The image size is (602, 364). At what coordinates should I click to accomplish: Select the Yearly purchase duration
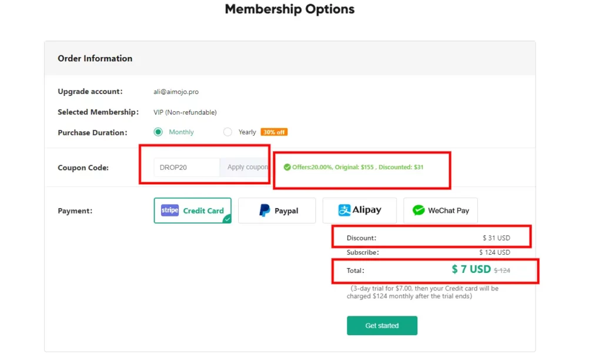tap(228, 132)
